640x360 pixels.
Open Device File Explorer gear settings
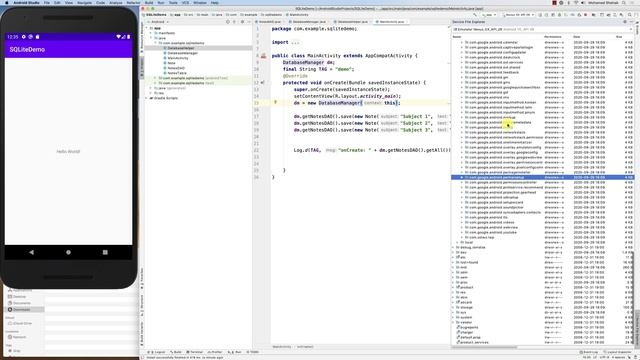[x=625, y=22]
